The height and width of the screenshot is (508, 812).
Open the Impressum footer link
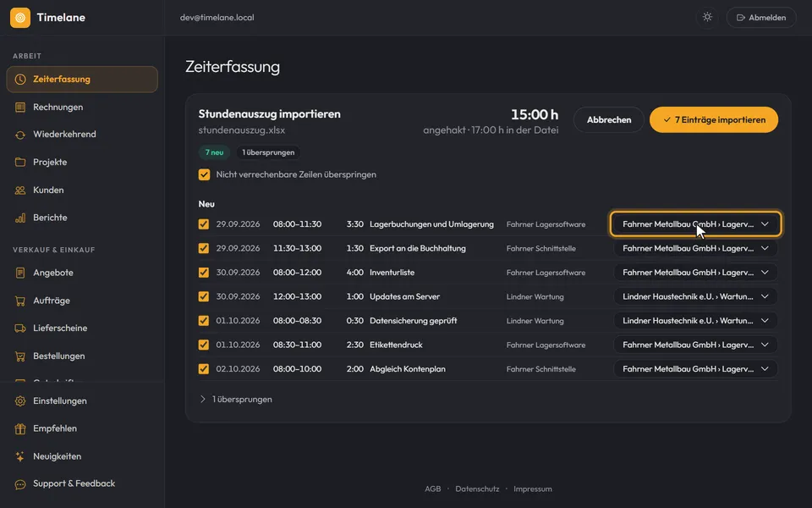532,489
